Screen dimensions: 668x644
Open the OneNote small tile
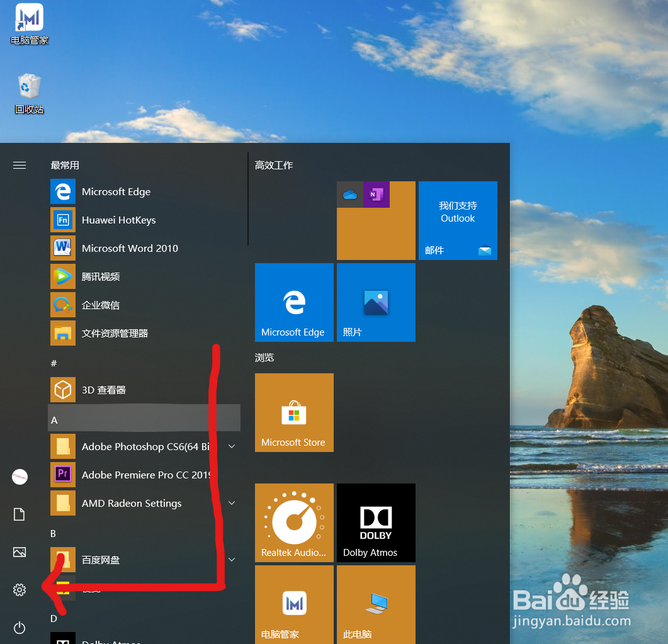pyautogui.click(x=376, y=195)
